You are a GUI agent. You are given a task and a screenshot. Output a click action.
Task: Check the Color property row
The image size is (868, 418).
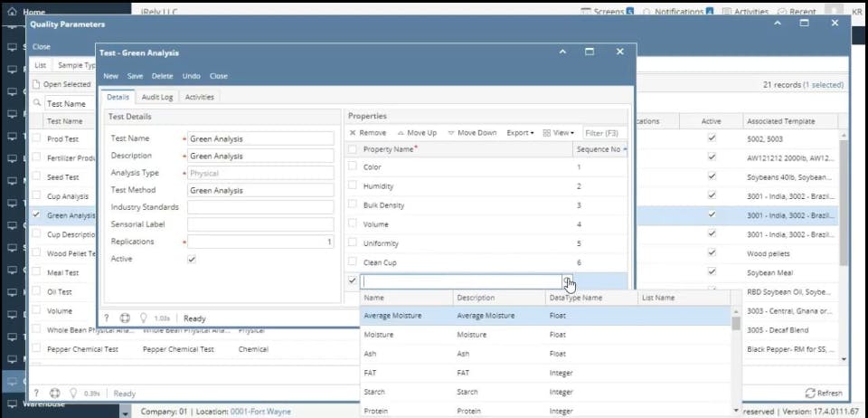pos(352,166)
